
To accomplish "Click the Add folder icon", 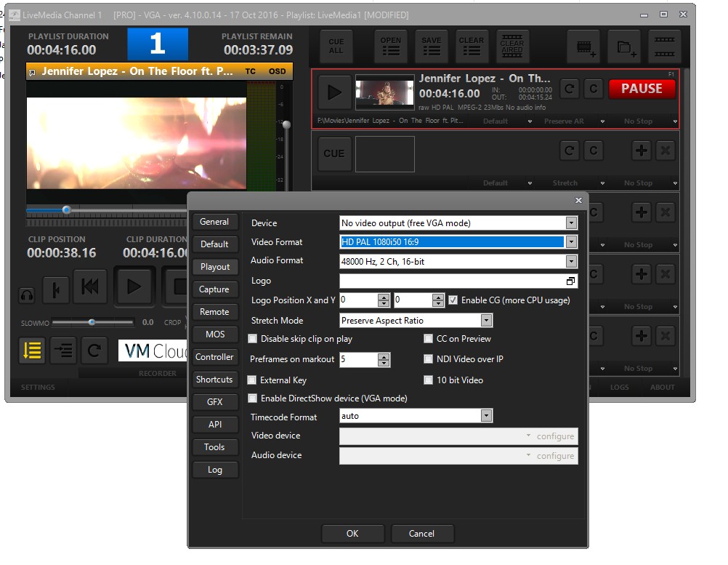I will coord(624,47).
